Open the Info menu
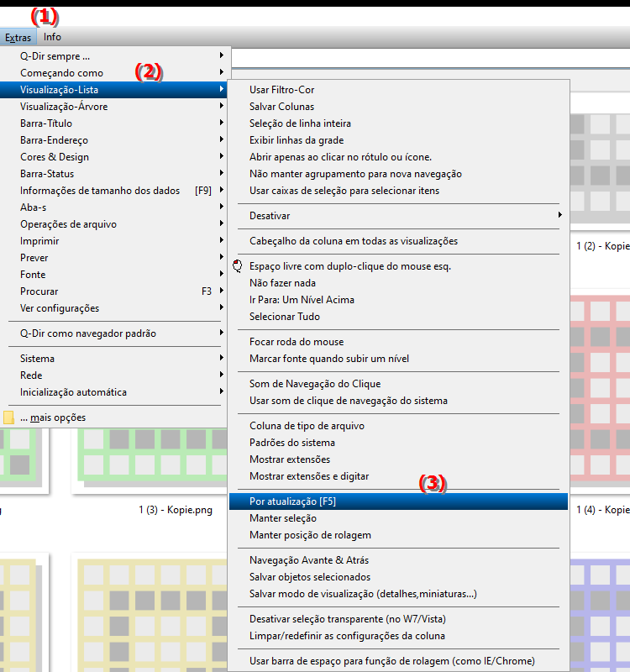630x672 pixels. coord(52,37)
